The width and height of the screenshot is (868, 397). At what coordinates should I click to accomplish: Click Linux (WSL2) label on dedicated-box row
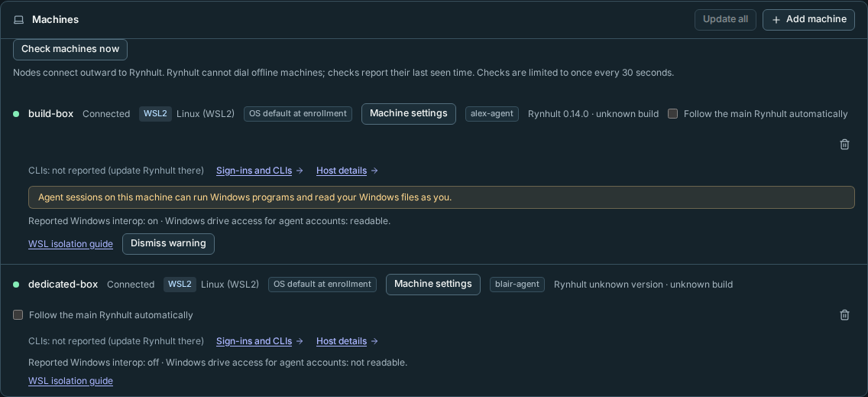(230, 285)
